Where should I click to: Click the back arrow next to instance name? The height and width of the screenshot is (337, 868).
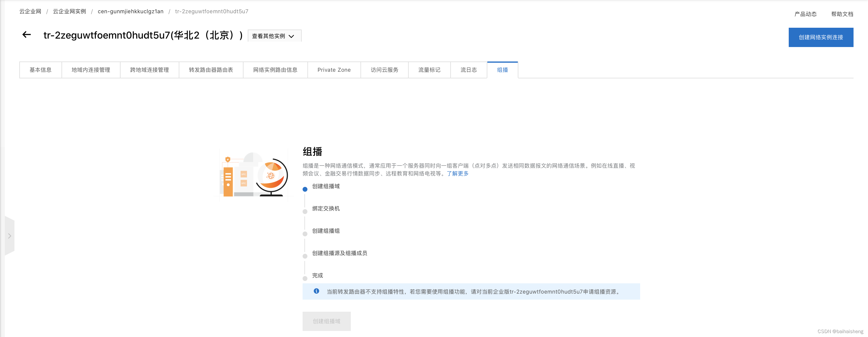coord(26,35)
